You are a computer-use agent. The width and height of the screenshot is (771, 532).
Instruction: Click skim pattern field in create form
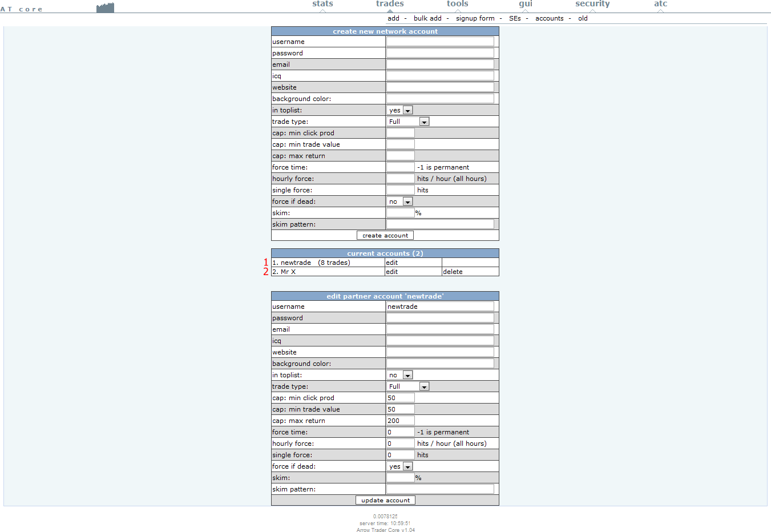point(440,224)
